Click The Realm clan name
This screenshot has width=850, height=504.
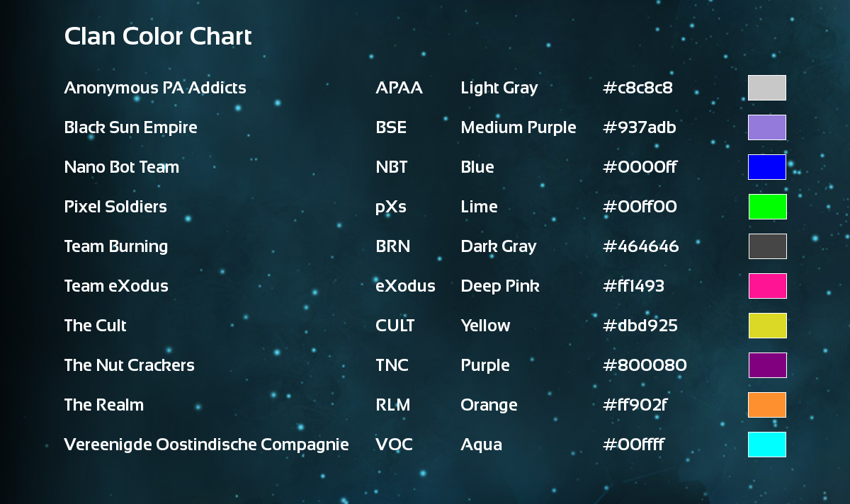tap(103, 405)
